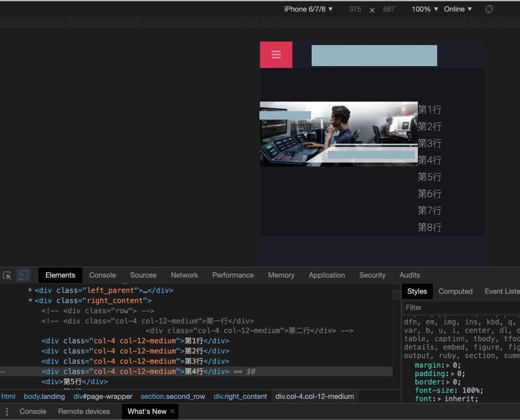The height and width of the screenshot is (420, 520).
Task: Select the 第5行 div in DOM tree
Action: (x=74, y=382)
